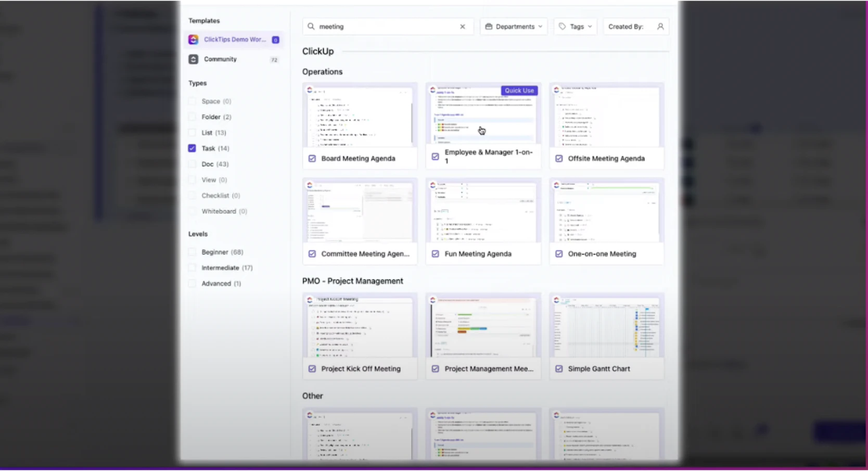Viewport: 868px width, 472px height.
Task: Click Fun Meeting Agenda title
Action: click(478, 254)
